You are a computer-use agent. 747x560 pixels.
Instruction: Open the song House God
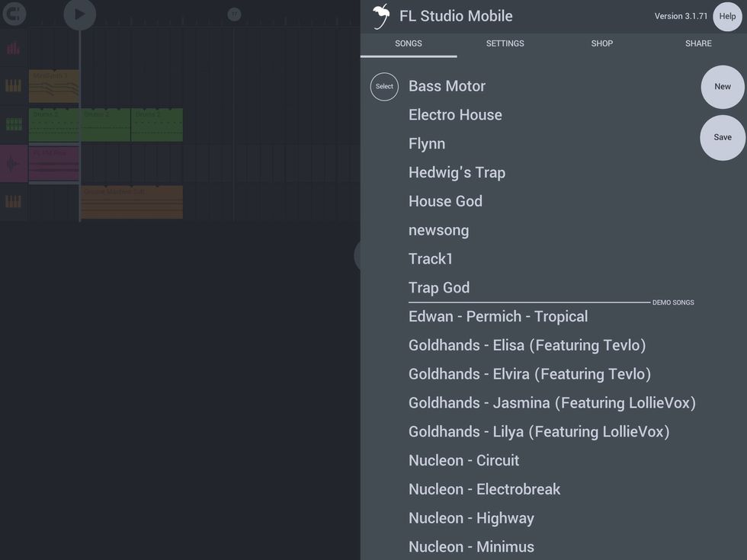[x=445, y=201]
